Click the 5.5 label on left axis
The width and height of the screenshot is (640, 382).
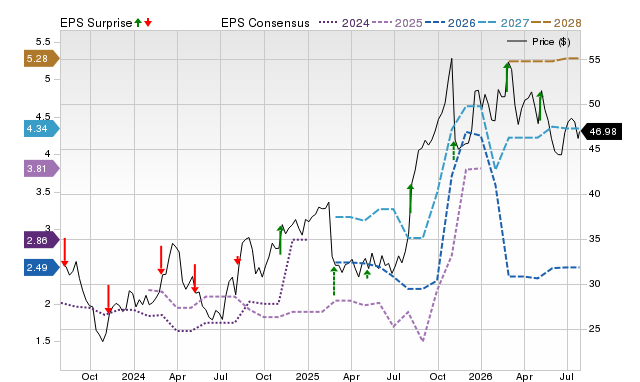click(x=43, y=42)
